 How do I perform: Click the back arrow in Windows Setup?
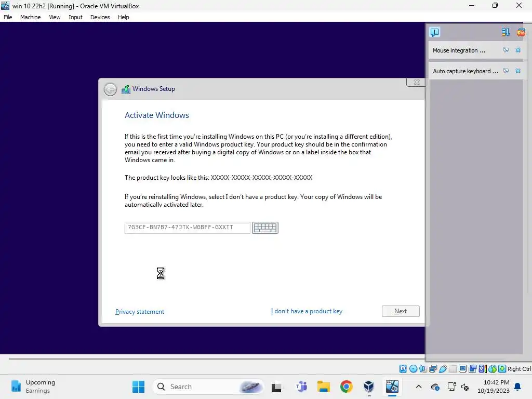pos(110,89)
